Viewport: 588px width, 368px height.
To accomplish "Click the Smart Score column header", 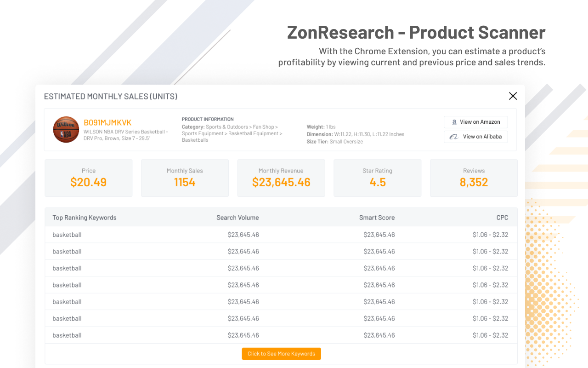I will (377, 218).
